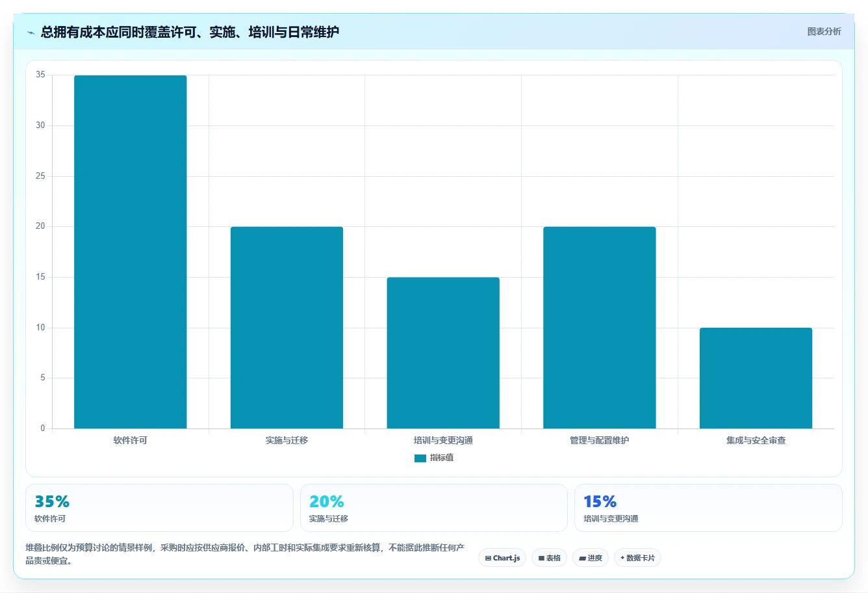Click the 进度 tag chip
The height and width of the screenshot is (593, 868).
pyautogui.click(x=591, y=558)
